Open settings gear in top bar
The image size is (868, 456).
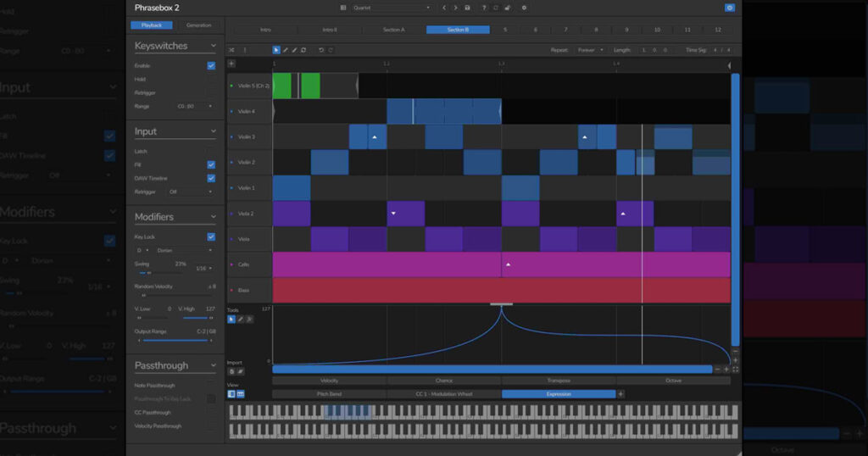click(524, 8)
